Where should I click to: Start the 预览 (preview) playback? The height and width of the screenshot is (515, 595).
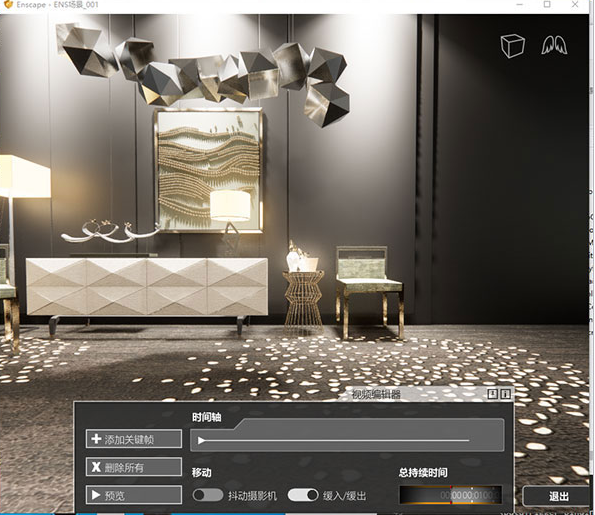pos(134,495)
